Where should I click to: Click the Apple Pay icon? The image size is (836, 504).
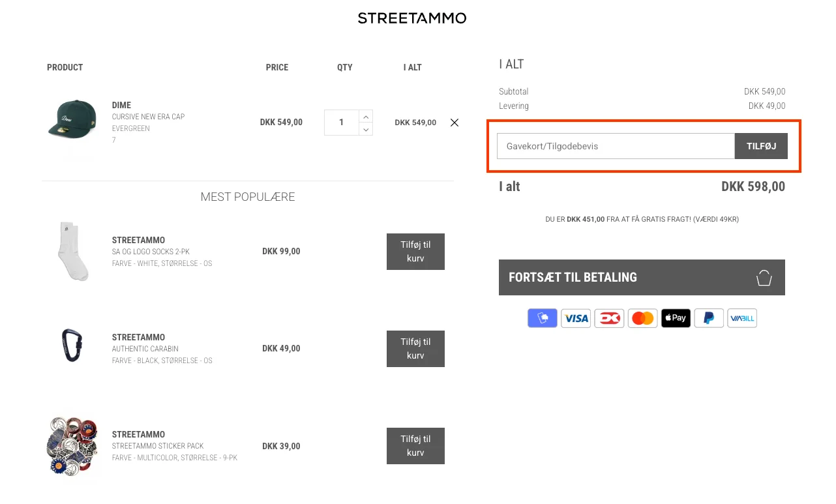(x=676, y=318)
